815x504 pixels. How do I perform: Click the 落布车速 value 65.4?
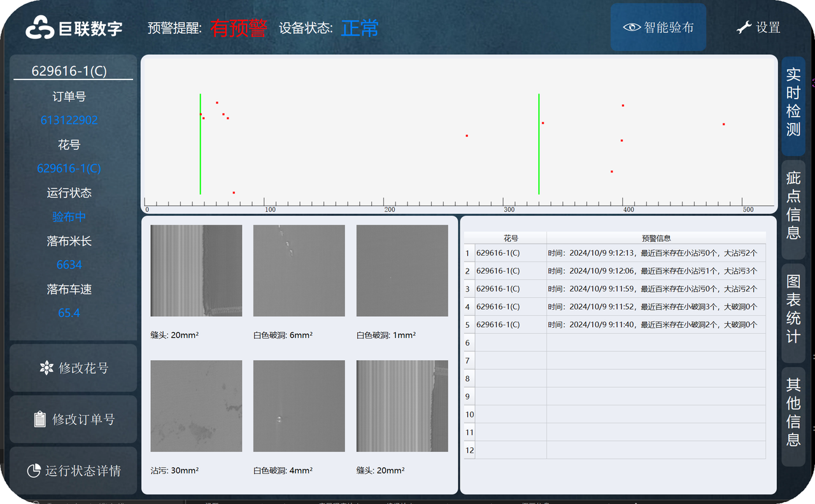tap(69, 313)
